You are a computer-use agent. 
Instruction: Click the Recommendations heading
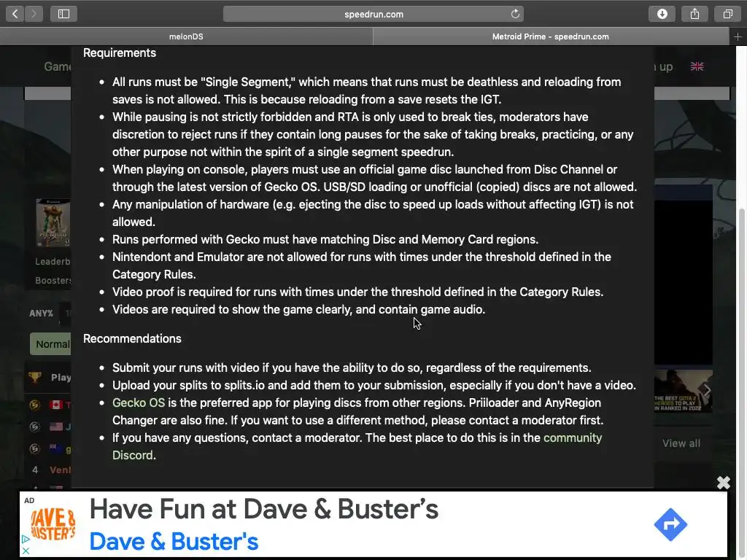[x=133, y=338]
